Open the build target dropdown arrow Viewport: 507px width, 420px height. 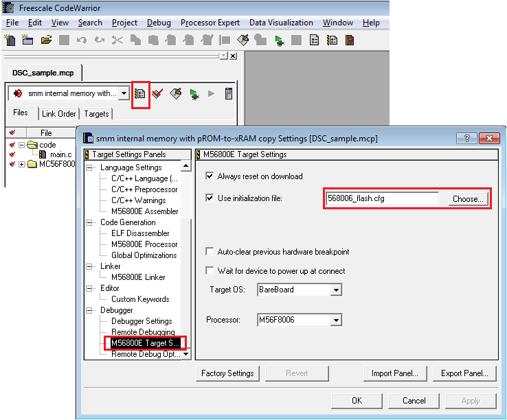pyautogui.click(x=124, y=94)
